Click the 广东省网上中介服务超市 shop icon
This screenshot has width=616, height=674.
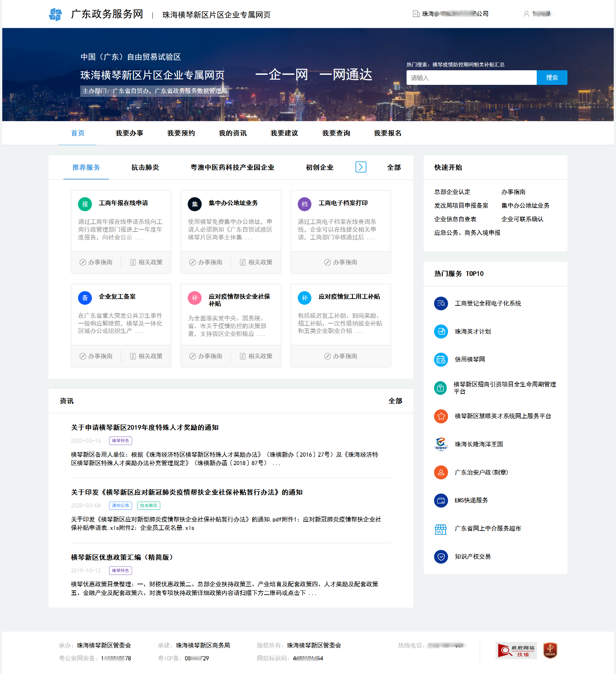pos(441,528)
